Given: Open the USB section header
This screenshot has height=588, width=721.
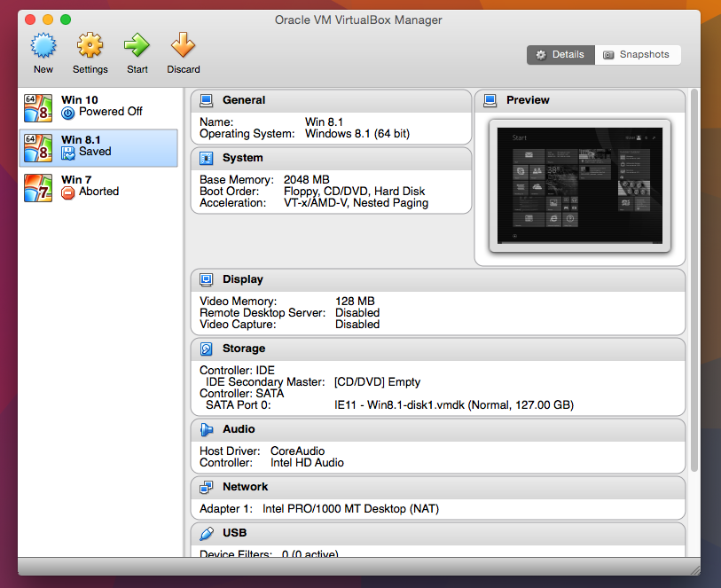Looking at the screenshot, I should [x=438, y=533].
